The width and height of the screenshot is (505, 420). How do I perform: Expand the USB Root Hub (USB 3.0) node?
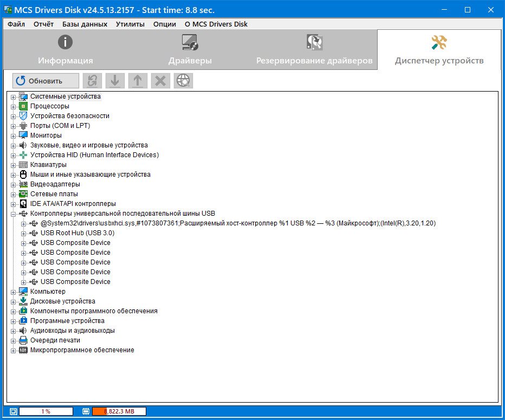(x=23, y=234)
